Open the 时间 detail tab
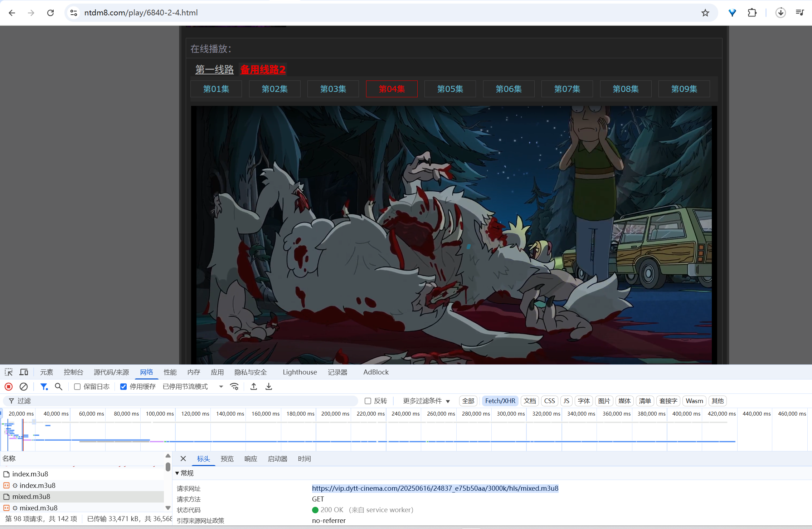Viewport: 812px width, 529px height. (x=304, y=459)
